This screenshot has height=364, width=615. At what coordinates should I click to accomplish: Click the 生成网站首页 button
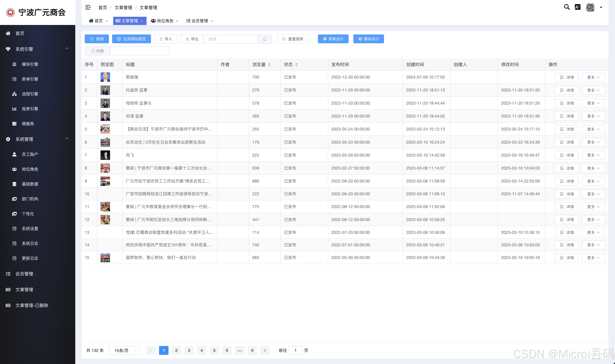point(131,39)
